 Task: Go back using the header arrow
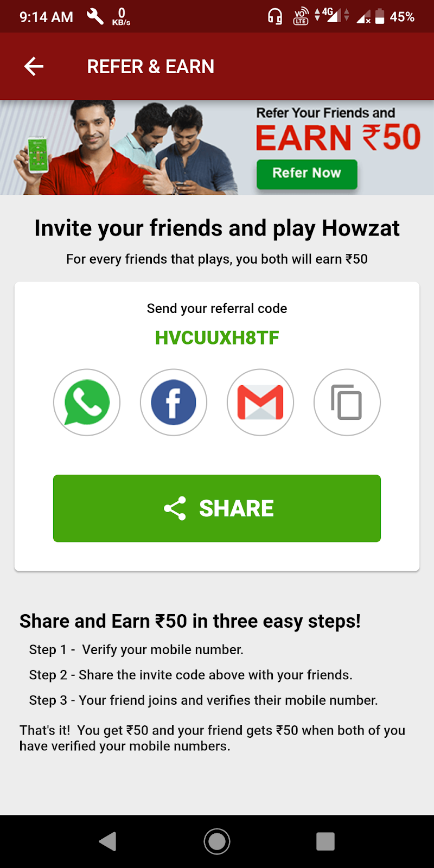point(34,66)
